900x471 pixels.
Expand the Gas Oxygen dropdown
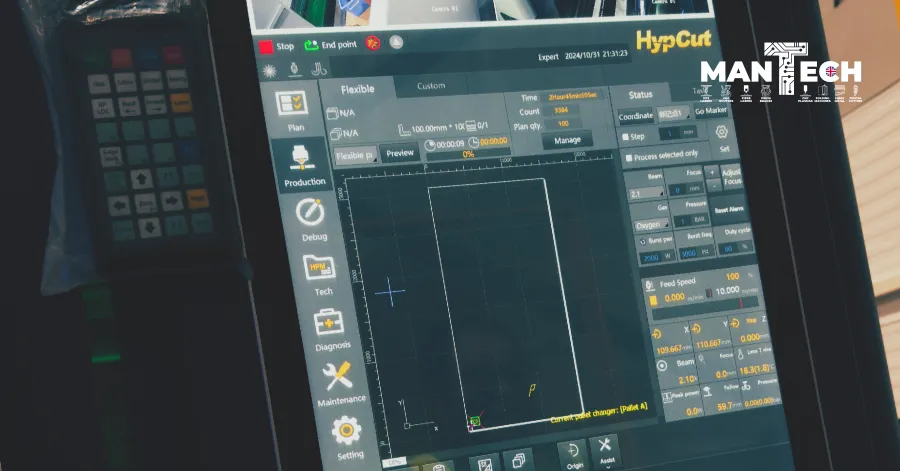tap(652, 225)
